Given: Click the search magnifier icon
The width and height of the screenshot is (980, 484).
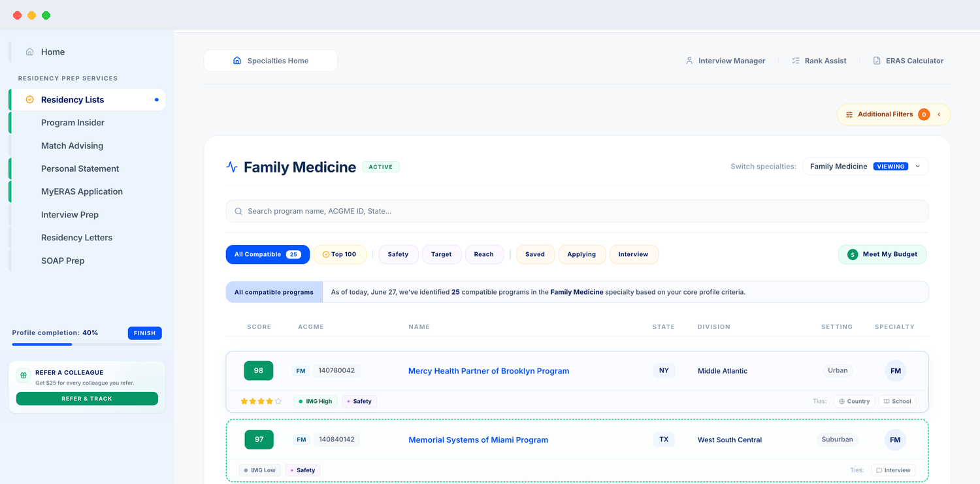Looking at the screenshot, I should [238, 211].
